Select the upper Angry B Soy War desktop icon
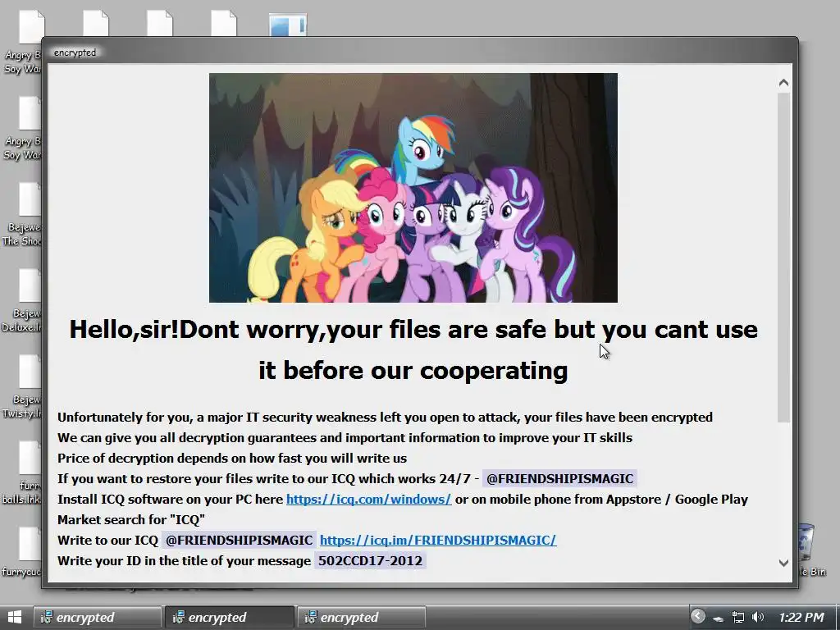840x630 pixels. coord(22,42)
